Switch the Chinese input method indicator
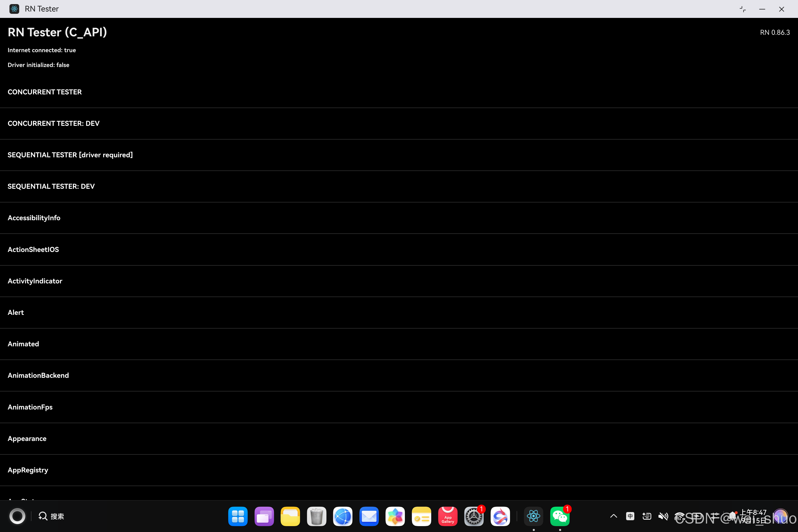The height and width of the screenshot is (532, 798). click(x=630, y=516)
